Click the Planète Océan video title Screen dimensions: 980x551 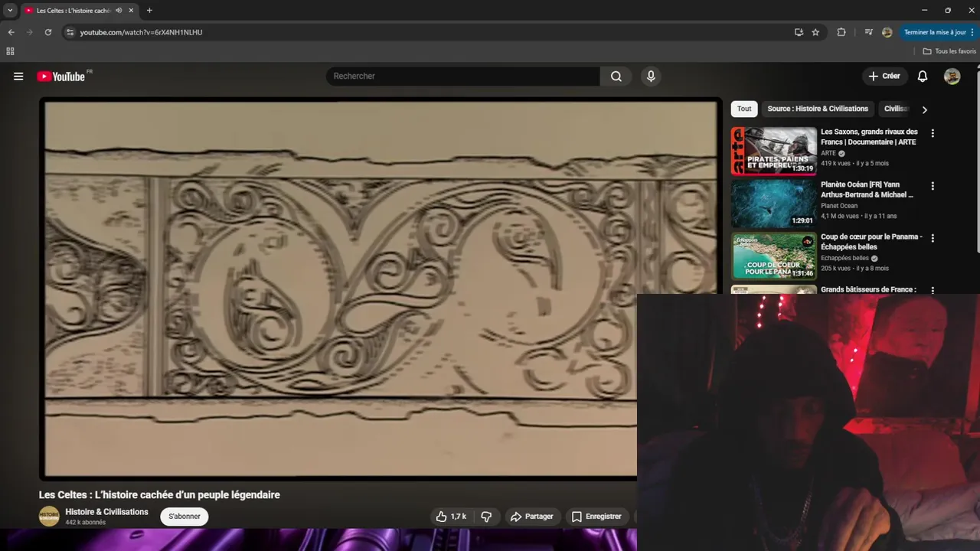[867, 190]
